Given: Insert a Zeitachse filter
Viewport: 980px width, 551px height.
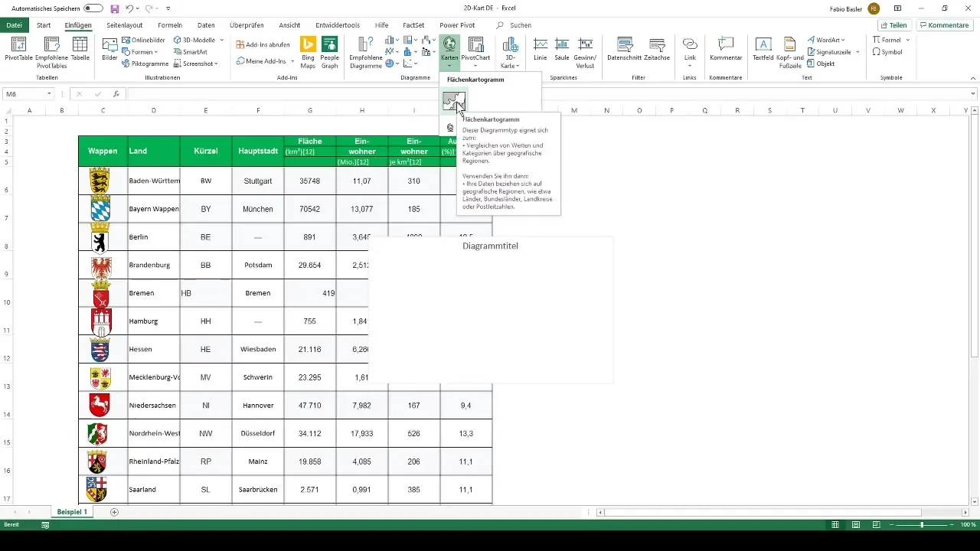Looking at the screenshot, I should pyautogui.click(x=657, y=50).
